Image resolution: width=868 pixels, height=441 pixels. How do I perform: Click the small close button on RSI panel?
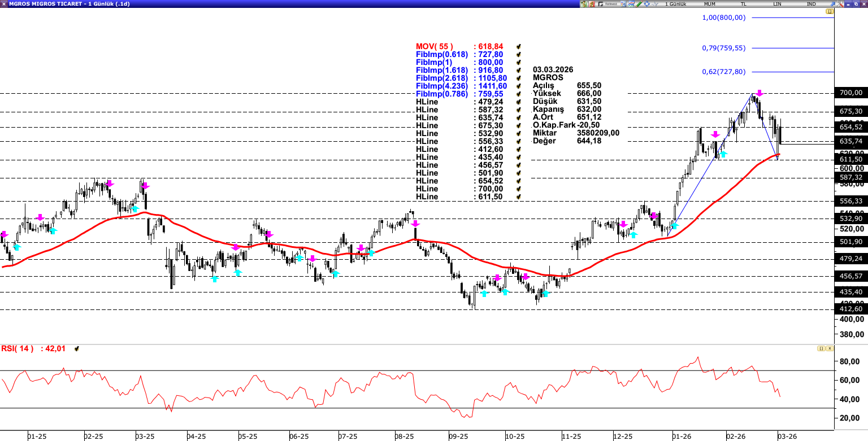(x=830, y=348)
